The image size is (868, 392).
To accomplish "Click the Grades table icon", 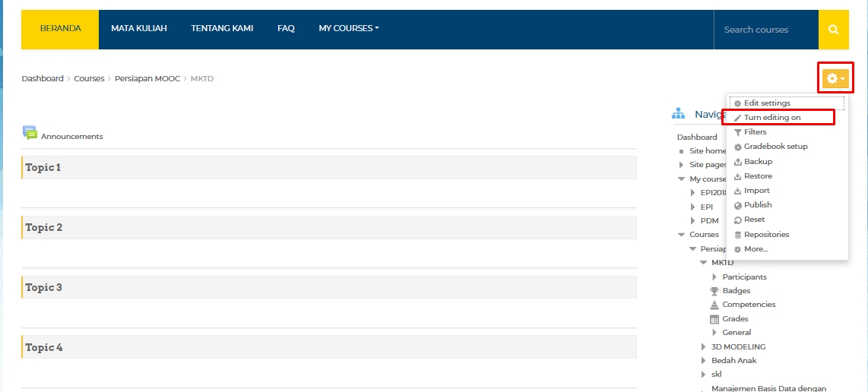I will [714, 319].
